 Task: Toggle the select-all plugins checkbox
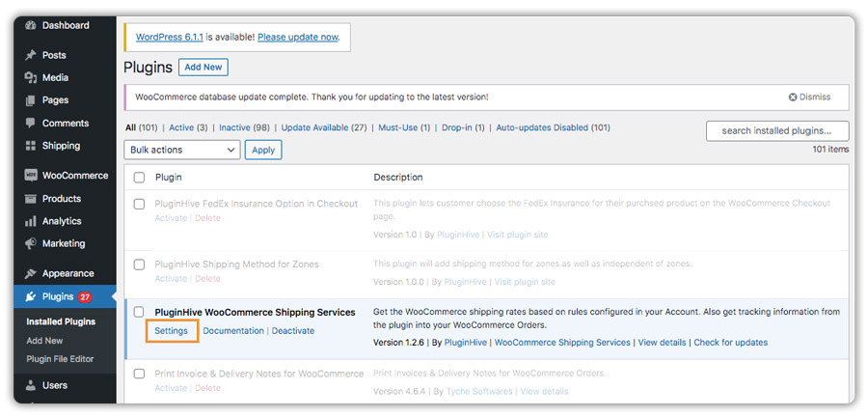pos(140,178)
